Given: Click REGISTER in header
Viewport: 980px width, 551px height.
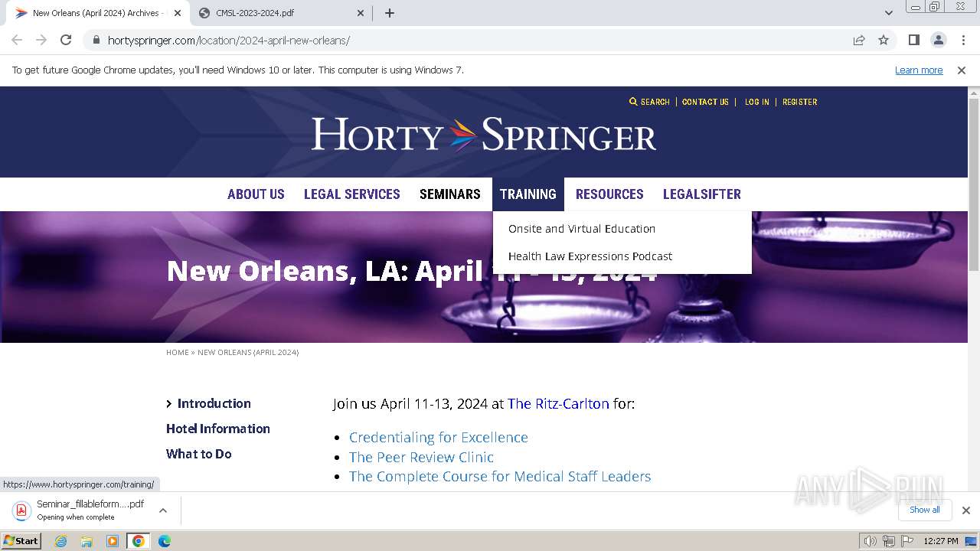Looking at the screenshot, I should (799, 102).
